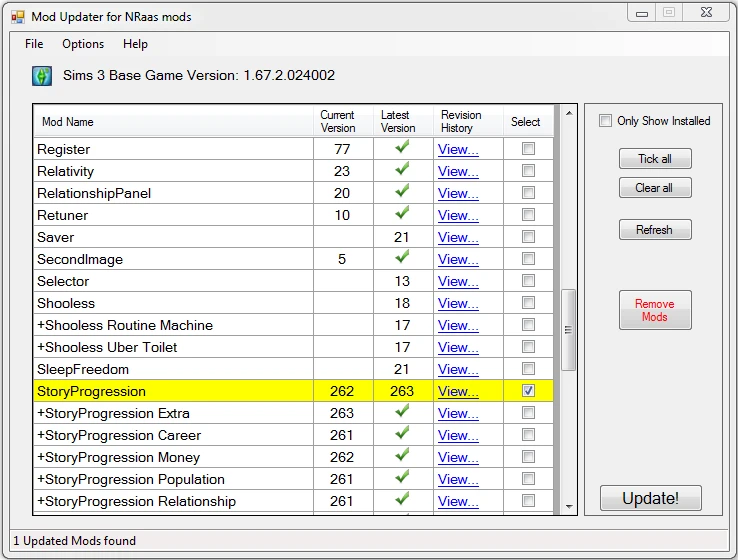Screen dimensions: 738x560
Task: Tick the Select checkbox for Saver
Action: (529, 237)
